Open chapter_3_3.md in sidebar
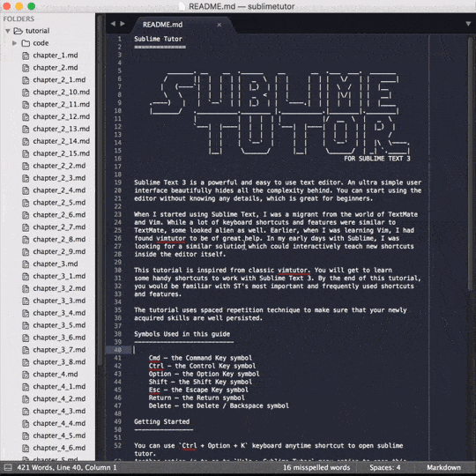The image size is (476, 476). pyautogui.click(x=59, y=301)
